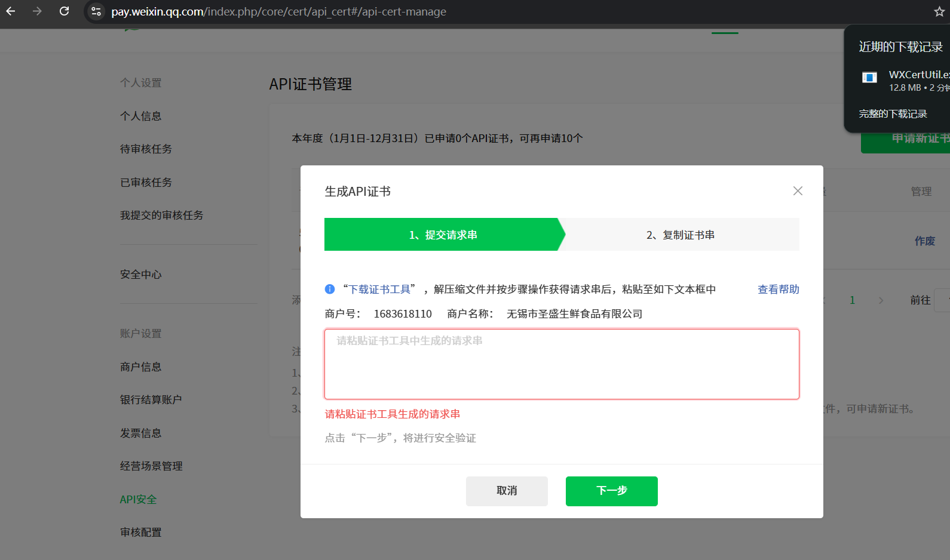950x560 pixels.
Task: Close the 生成API证书 dialog with X
Action: point(798,191)
